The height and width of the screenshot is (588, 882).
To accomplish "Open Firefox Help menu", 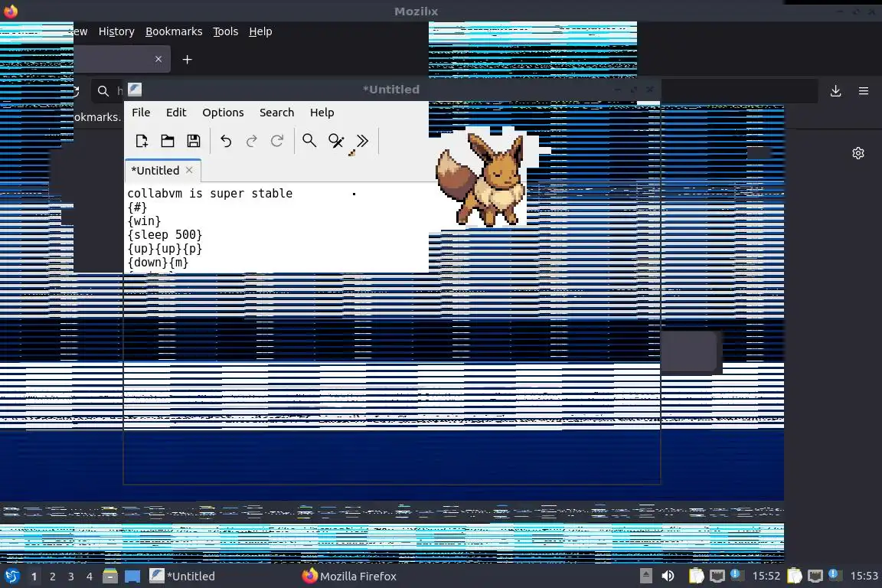I will pos(260,31).
